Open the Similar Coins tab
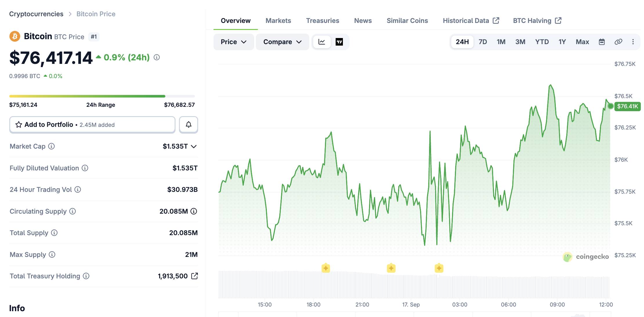 click(407, 21)
